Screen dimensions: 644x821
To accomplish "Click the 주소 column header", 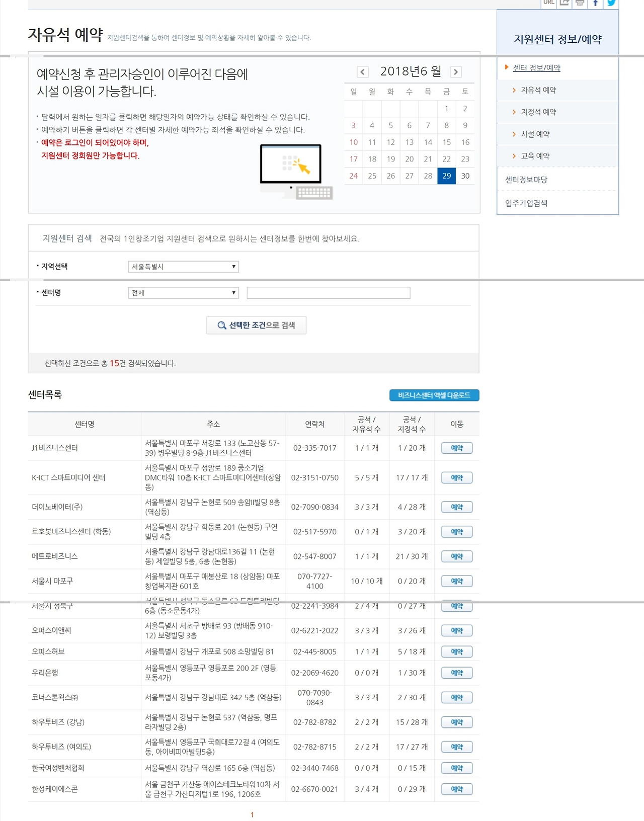I will (x=213, y=424).
